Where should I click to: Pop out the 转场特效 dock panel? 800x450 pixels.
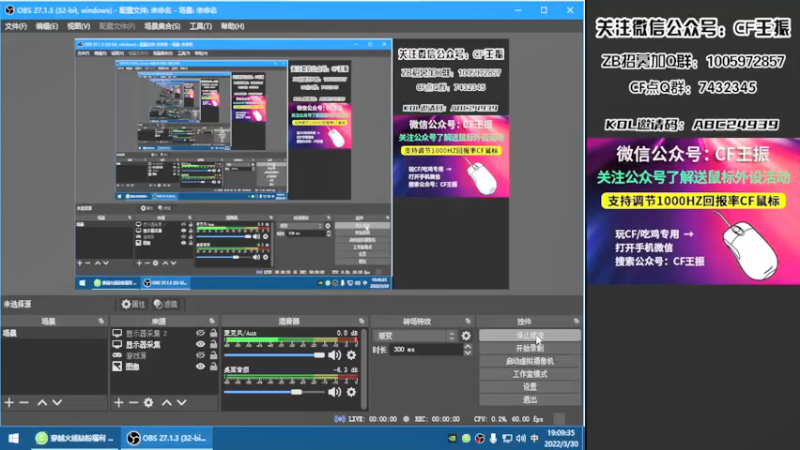[x=468, y=321]
